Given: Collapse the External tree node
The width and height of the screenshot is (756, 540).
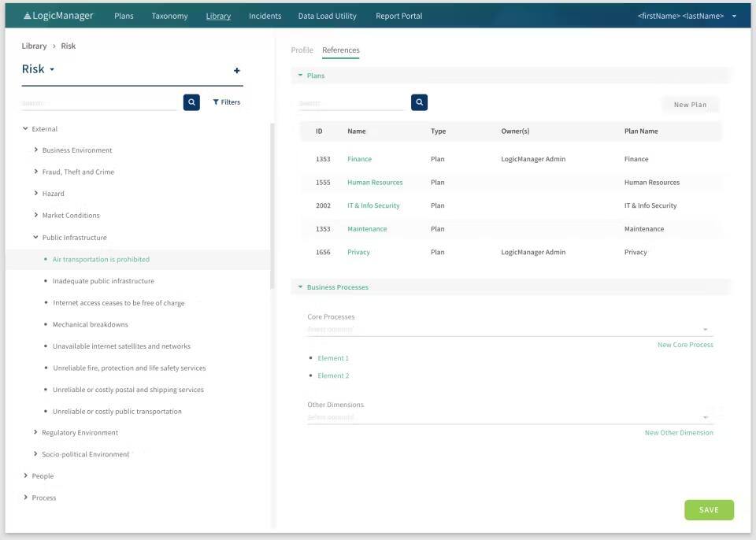Looking at the screenshot, I should tap(25, 129).
